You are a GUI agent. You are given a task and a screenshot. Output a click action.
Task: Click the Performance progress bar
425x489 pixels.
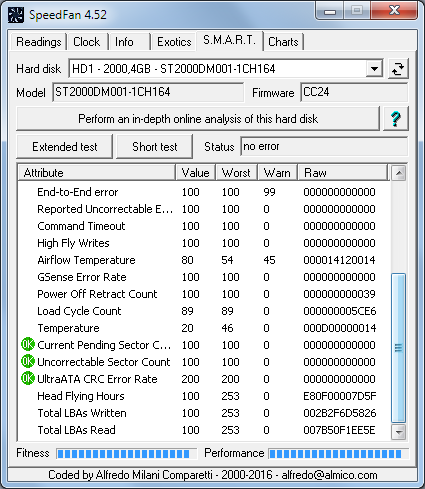click(x=338, y=453)
